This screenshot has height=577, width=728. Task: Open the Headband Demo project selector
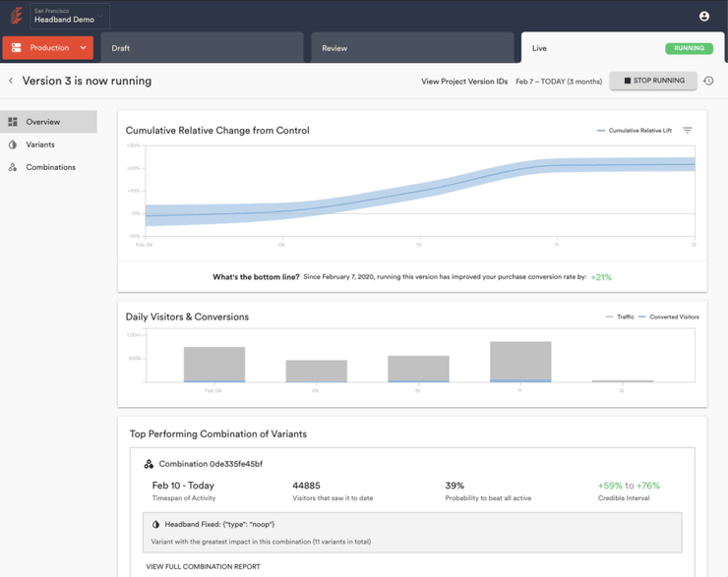coord(70,17)
